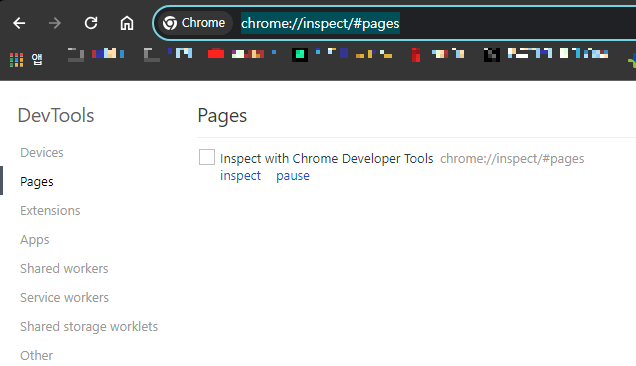The width and height of the screenshot is (636, 366).
Task: Click the Korean 앱 bookmark label
Action: pos(37,59)
